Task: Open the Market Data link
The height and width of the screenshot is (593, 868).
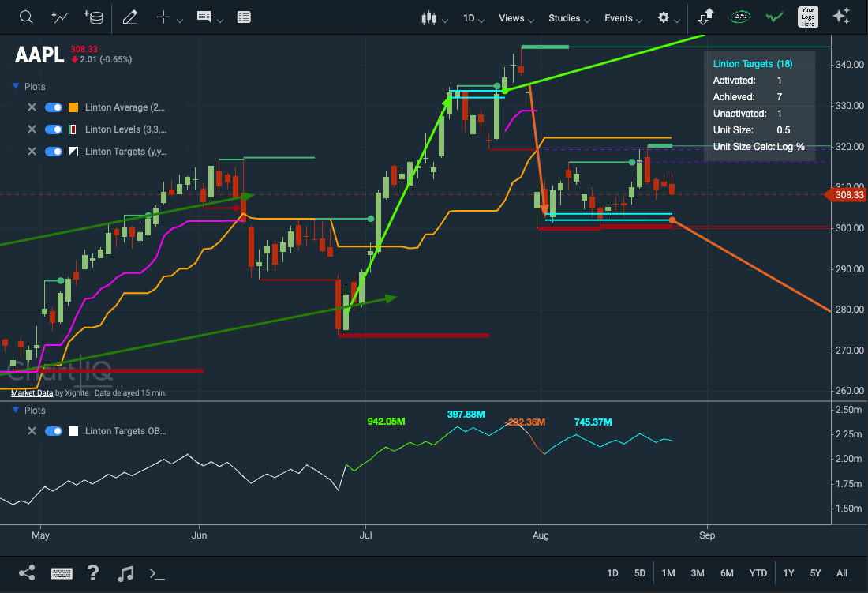Action: (x=32, y=392)
